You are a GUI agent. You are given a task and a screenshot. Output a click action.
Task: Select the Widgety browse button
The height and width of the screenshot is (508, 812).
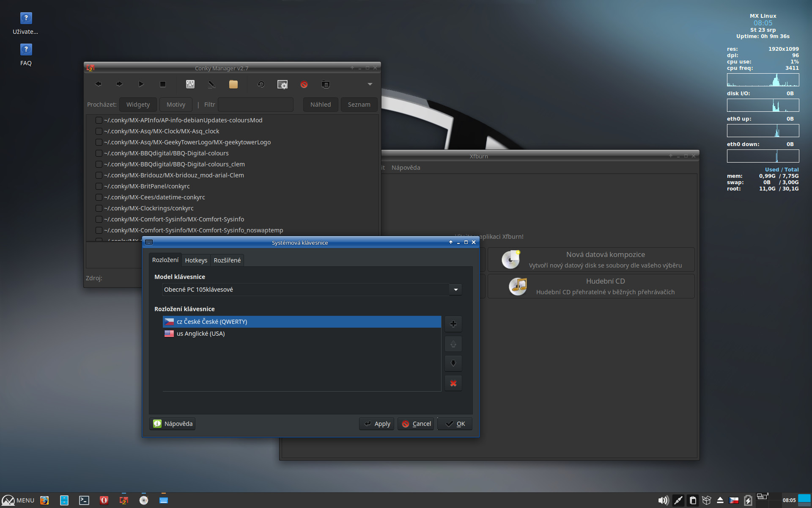point(138,105)
